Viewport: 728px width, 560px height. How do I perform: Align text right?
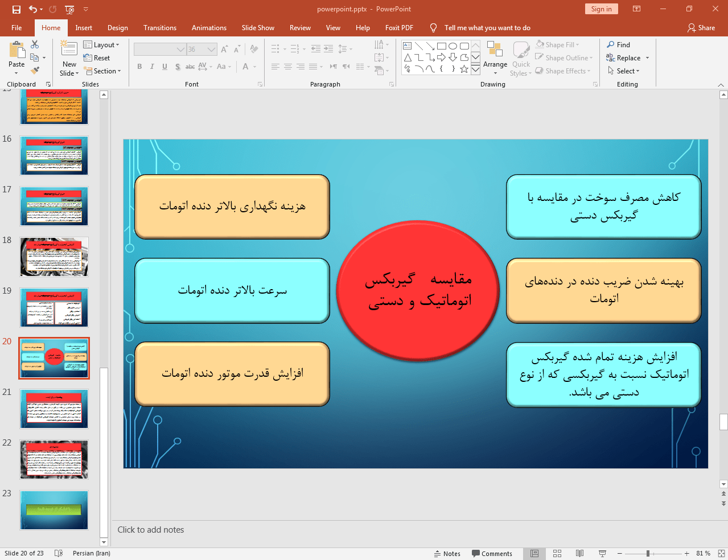click(300, 67)
